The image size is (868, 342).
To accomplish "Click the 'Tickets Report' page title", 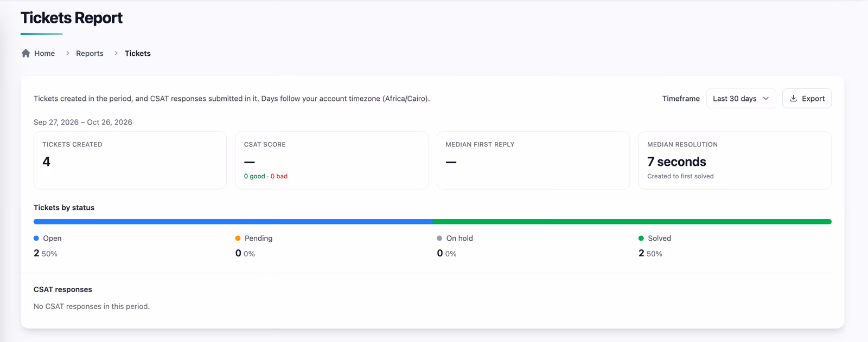I will [x=72, y=18].
